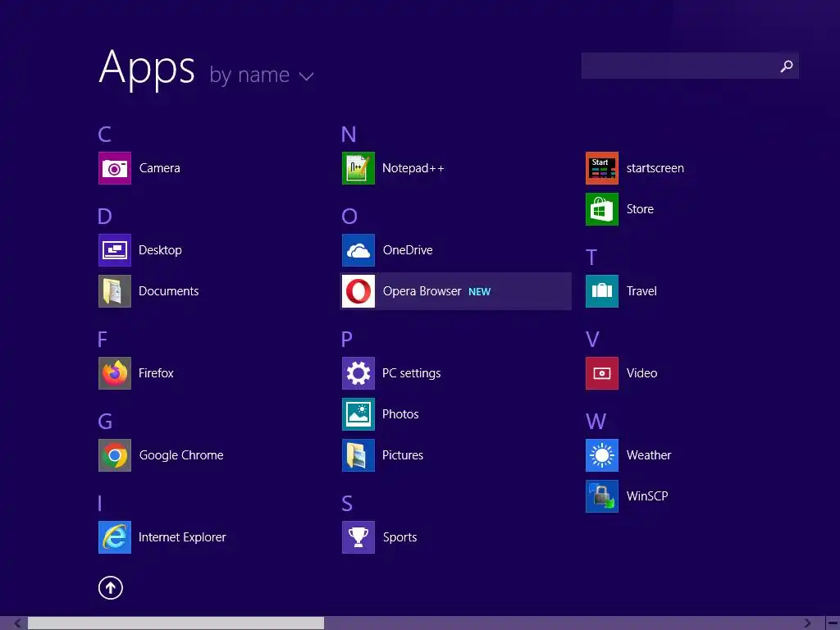Click the Notepad++ label text
840x630 pixels.
tap(413, 168)
